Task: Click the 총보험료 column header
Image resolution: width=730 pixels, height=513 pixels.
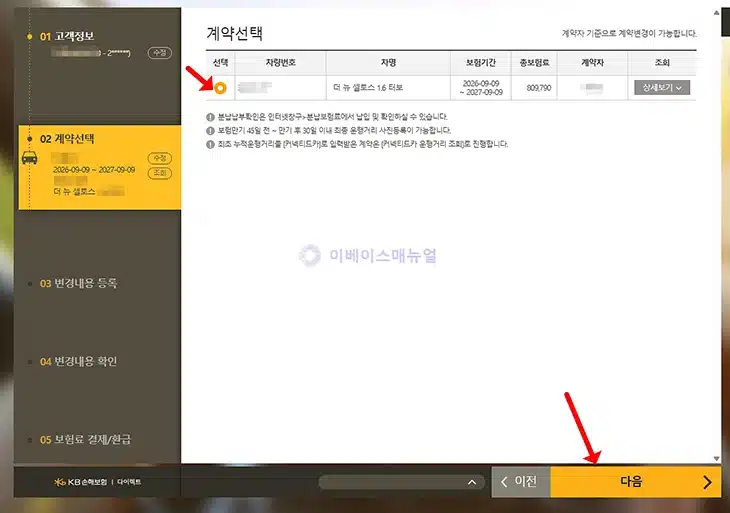Action: click(x=534, y=62)
